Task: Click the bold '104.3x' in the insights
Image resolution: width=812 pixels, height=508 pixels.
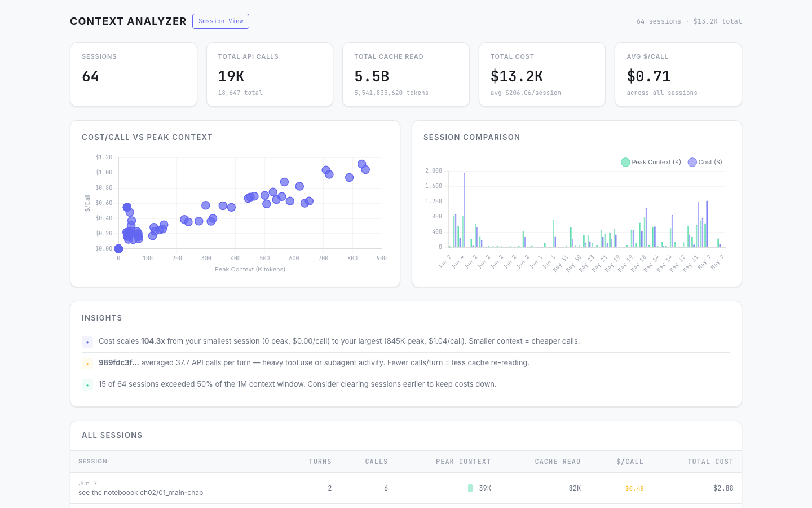Action: [x=153, y=341]
